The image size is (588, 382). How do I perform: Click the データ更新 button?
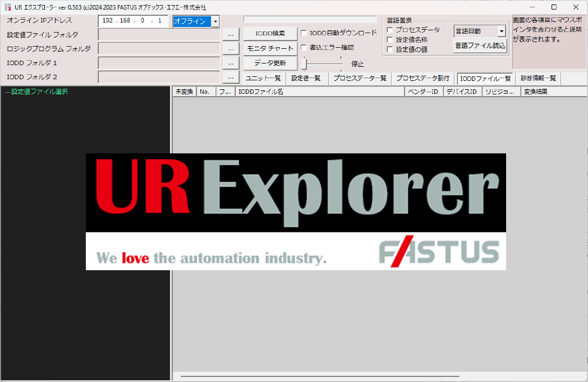(270, 63)
